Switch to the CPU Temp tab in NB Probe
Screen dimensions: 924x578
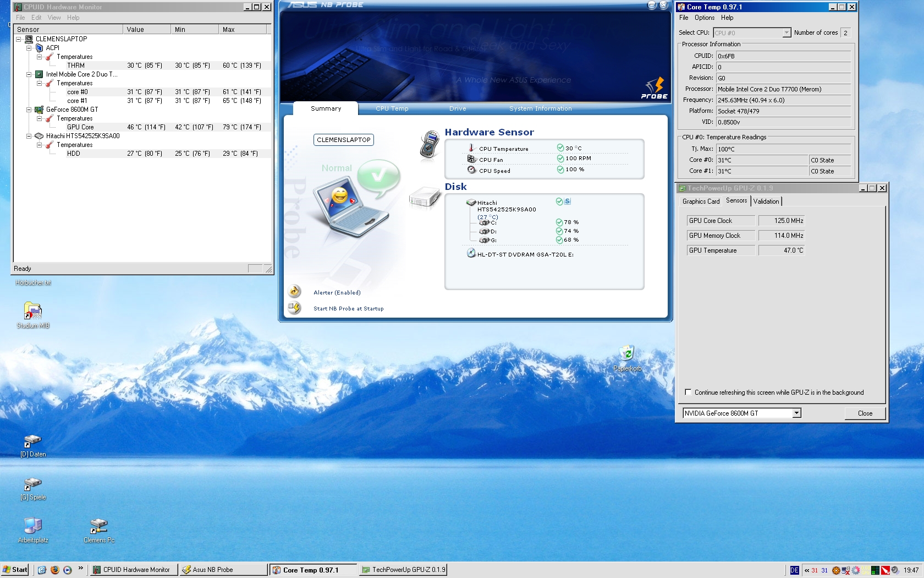click(x=392, y=108)
